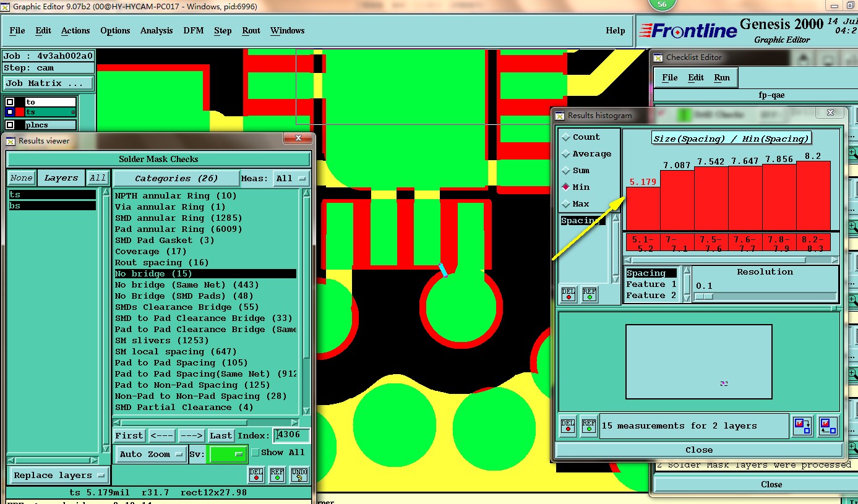858x504 pixels.
Task: Click the DEL icon in Results viewer
Action: (x=256, y=475)
